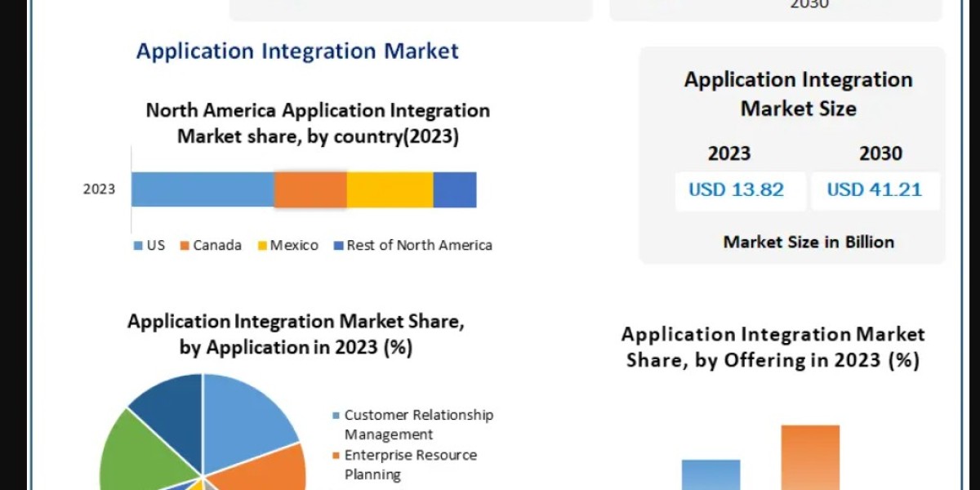This screenshot has height=490, width=980.
Task: Select the US segment of the 2023 bar
Action: 203,189
